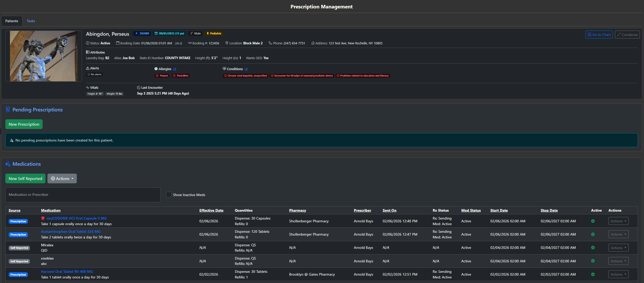Open Medications Actions gear dropdown
Image resolution: width=644 pixels, height=283 pixels.
(x=62, y=178)
